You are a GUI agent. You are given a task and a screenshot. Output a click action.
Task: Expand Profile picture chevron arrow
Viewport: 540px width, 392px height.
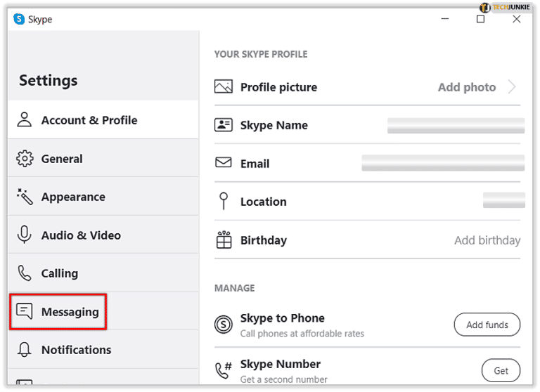pyautogui.click(x=512, y=86)
